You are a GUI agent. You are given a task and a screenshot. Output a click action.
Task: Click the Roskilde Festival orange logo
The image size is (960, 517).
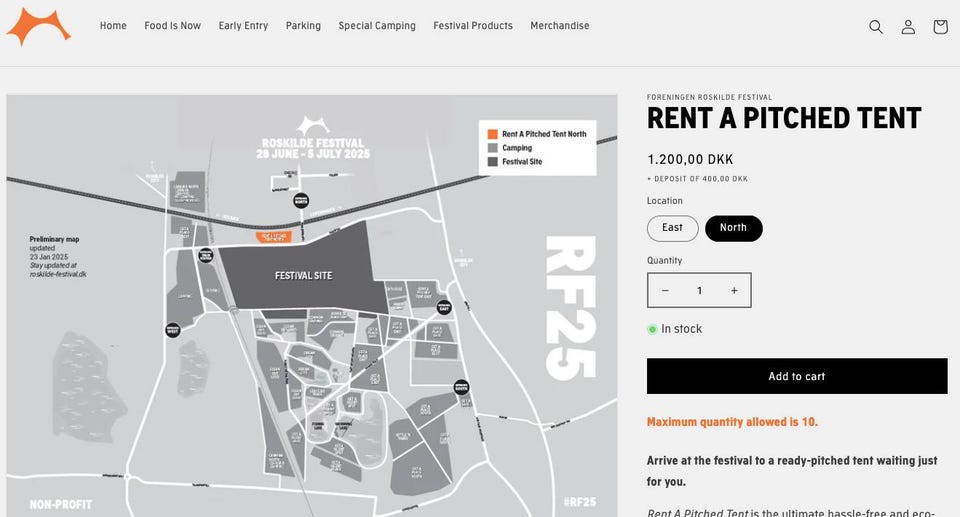coord(39,27)
